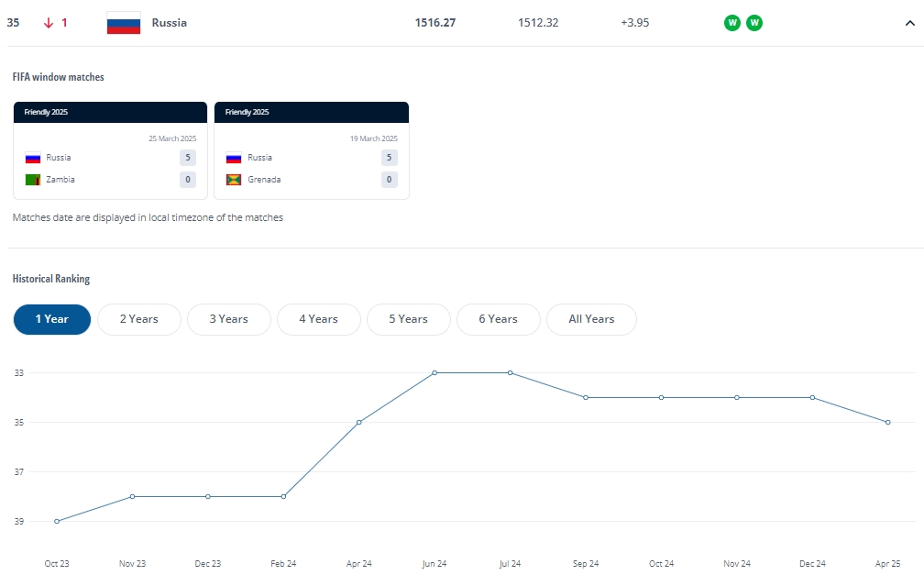Open the Russia vs Zambia match card
Screen dimensions: 924x586
(x=110, y=151)
